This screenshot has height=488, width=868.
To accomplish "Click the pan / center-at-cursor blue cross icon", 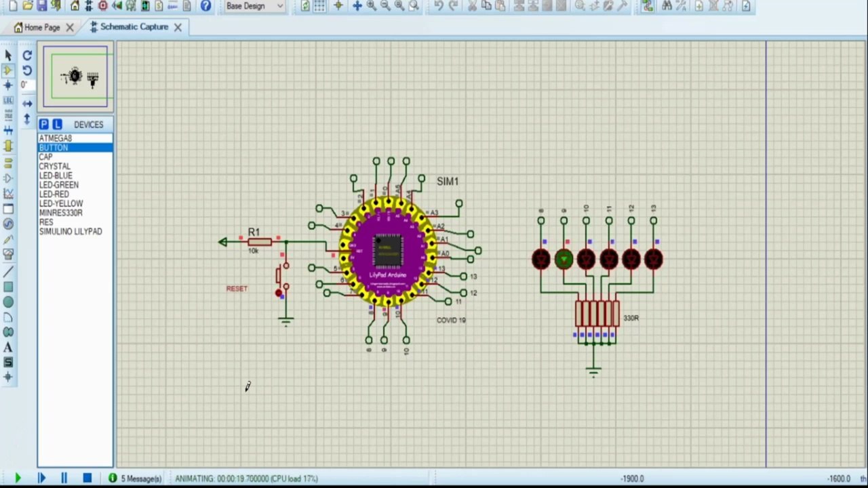I will (357, 5).
